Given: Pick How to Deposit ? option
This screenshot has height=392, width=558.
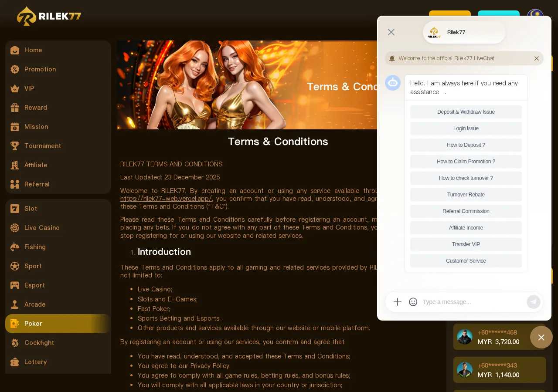Looking at the screenshot, I should pyautogui.click(x=466, y=145).
